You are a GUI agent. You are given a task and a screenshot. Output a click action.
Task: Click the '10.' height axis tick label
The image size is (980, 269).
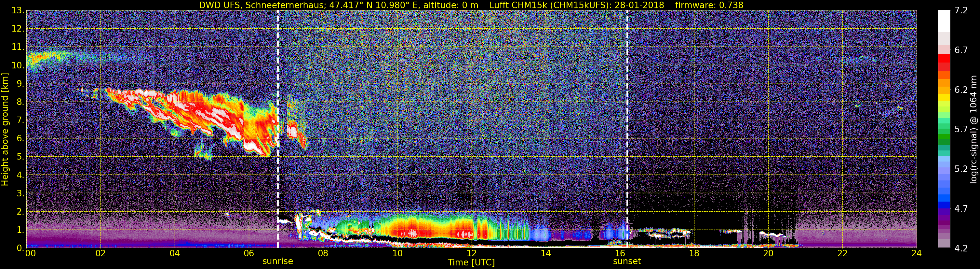[x=18, y=65]
